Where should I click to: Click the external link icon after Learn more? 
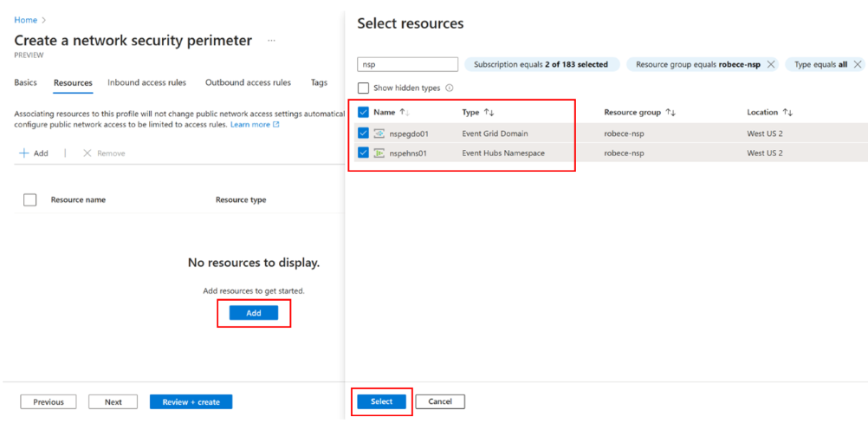click(x=276, y=125)
